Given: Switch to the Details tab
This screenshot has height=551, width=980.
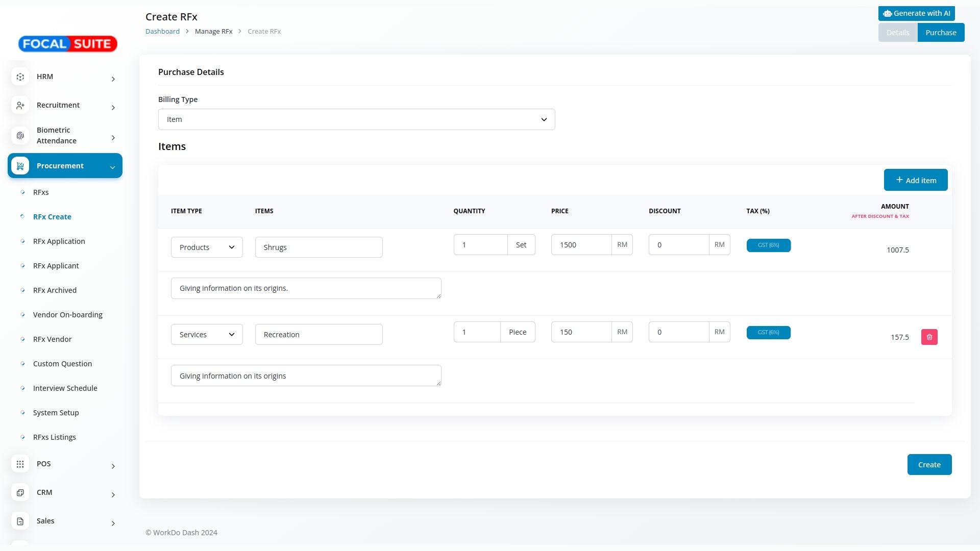Looking at the screenshot, I should click(897, 33).
